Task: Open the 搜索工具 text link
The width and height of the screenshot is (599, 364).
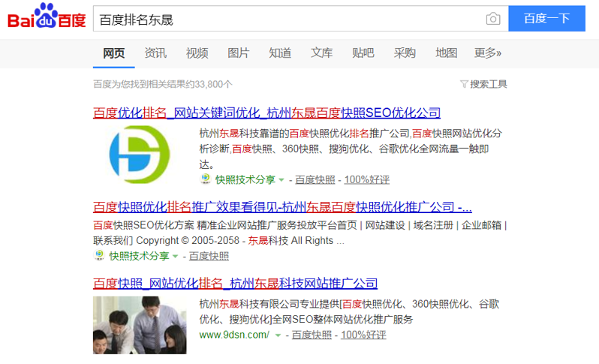Action: pos(489,84)
